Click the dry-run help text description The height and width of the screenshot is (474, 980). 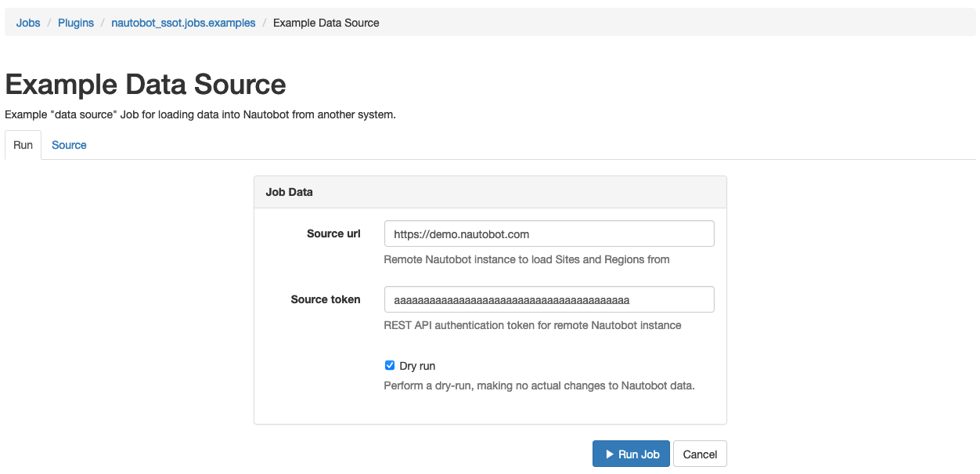click(x=539, y=385)
